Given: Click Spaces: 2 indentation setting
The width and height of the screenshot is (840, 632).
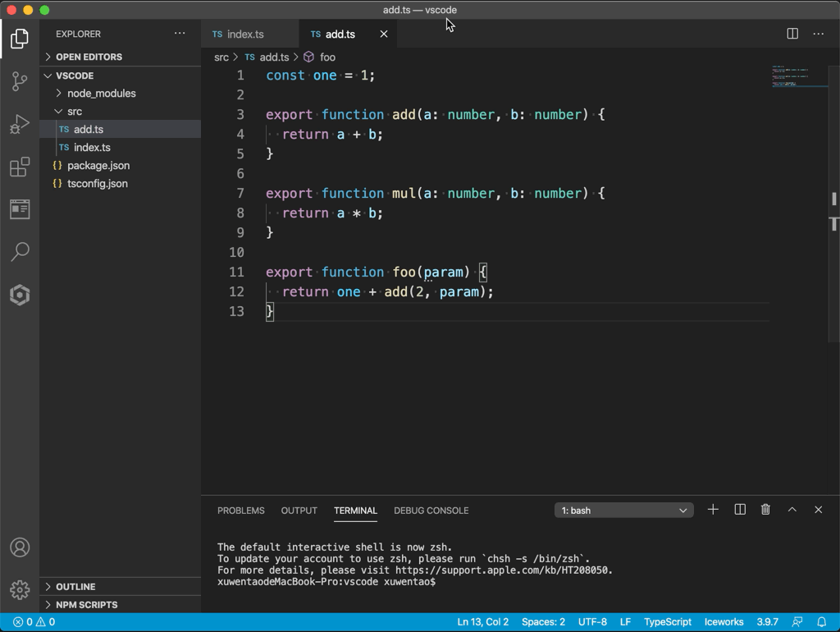Looking at the screenshot, I should [543, 622].
